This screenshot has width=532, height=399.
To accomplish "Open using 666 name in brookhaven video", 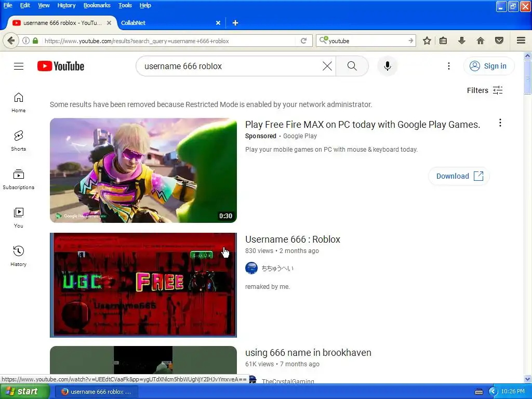I will [x=308, y=353].
